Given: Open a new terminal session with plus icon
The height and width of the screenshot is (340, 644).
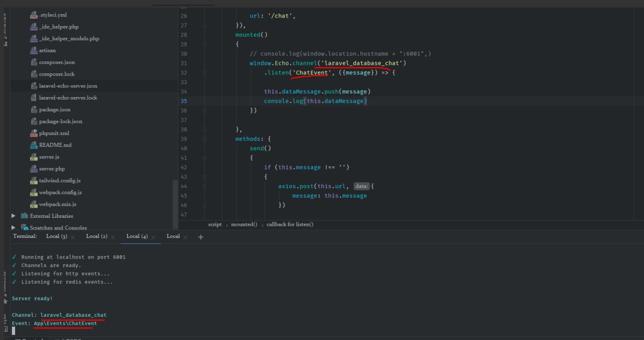Looking at the screenshot, I should pos(201,237).
